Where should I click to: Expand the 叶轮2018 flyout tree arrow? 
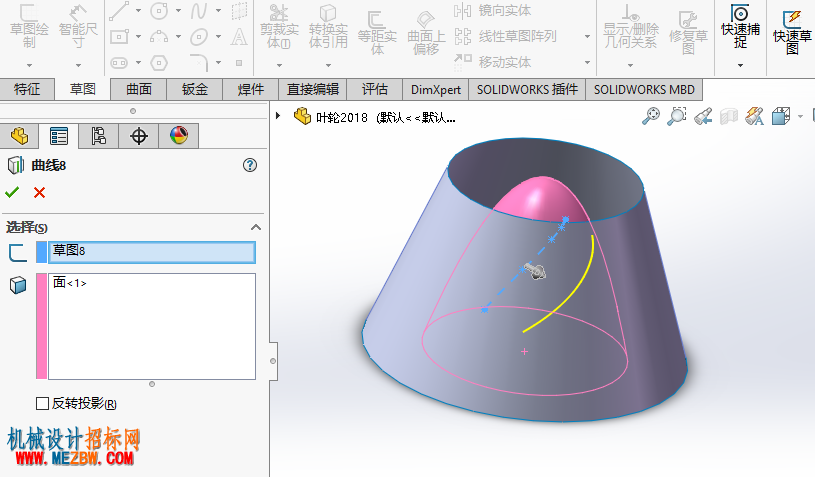click(278, 116)
